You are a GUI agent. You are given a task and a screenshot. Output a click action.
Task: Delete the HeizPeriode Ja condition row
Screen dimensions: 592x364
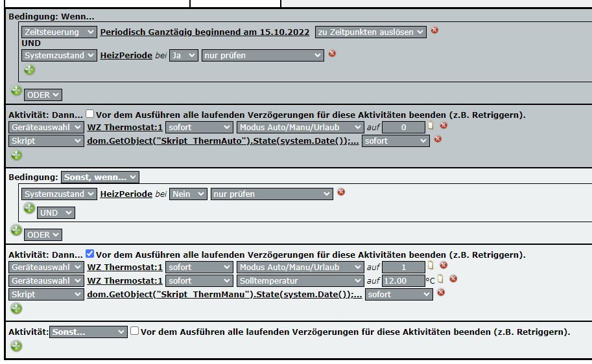[332, 54]
